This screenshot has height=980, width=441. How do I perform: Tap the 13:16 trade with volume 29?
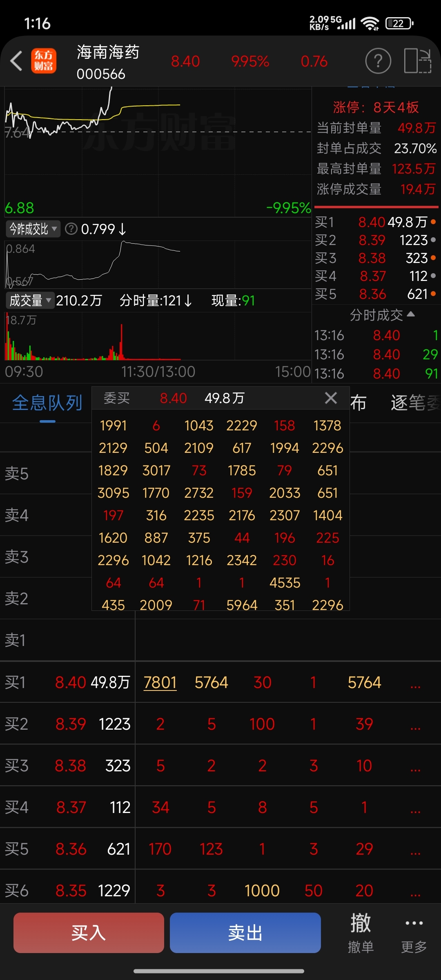pyautogui.click(x=376, y=354)
